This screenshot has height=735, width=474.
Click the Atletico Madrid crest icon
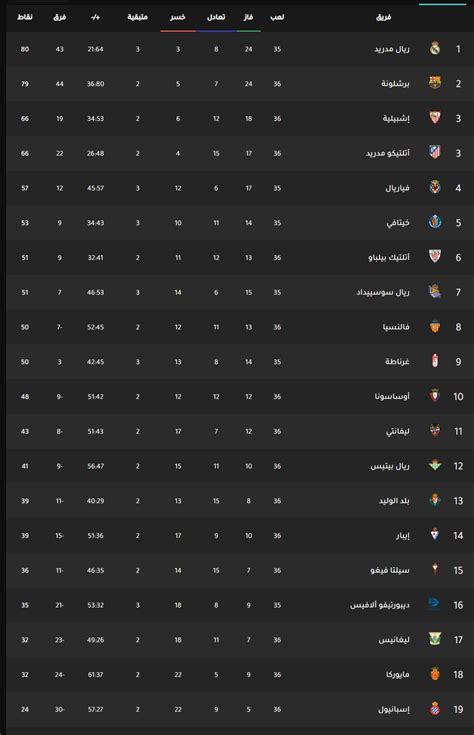click(x=435, y=152)
